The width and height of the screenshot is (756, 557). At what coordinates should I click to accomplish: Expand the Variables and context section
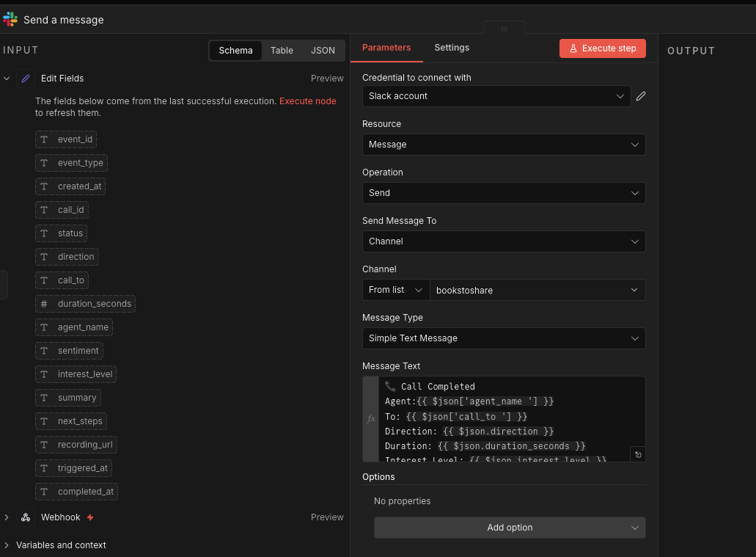click(x=61, y=545)
